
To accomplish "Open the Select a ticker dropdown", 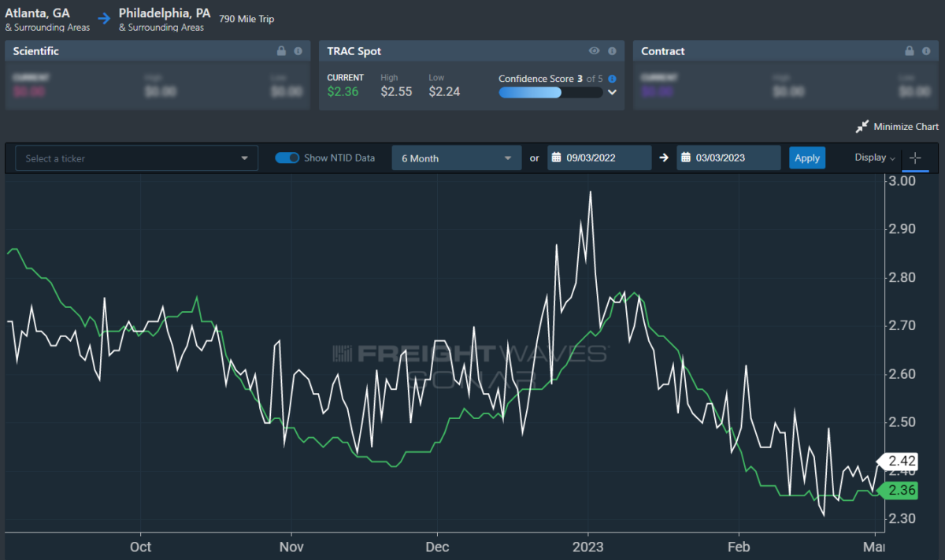I will coord(137,158).
